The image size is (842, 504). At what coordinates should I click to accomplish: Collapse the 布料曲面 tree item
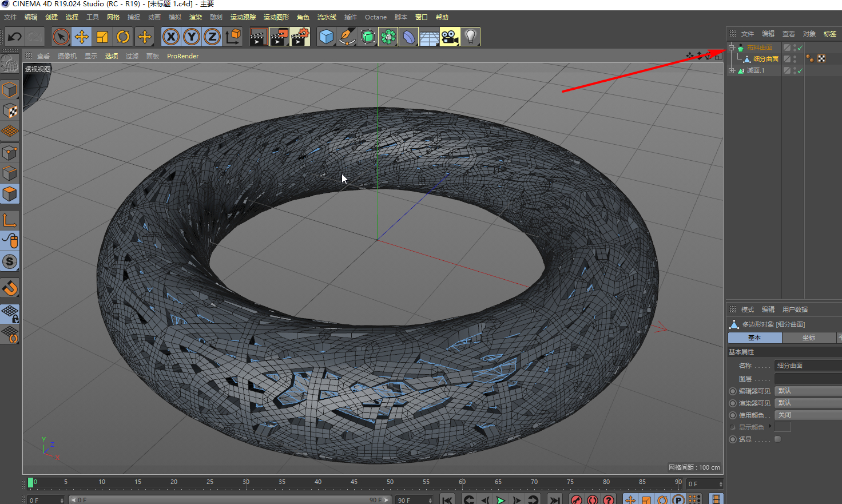pos(731,47)
